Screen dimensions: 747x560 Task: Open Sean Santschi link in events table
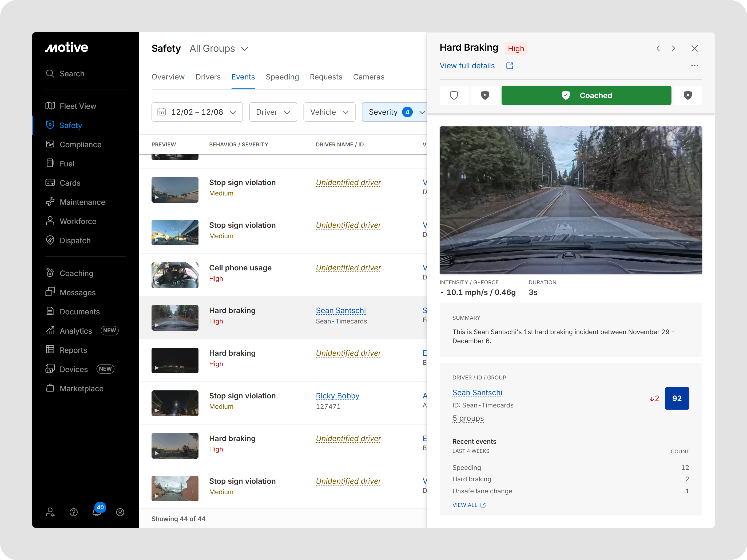click(x=341, y=311)
